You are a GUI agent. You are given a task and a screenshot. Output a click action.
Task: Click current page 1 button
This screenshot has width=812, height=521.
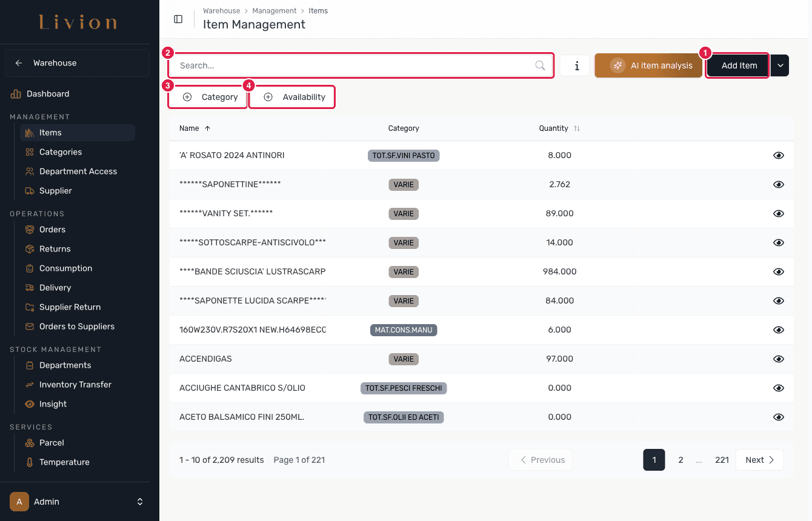pyautogui.click(x=654, y=460)
